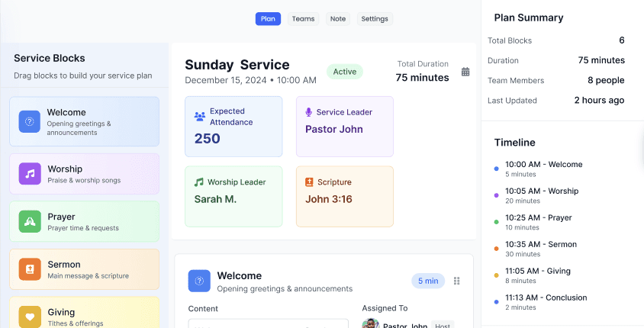Select the Giving service block card
The height and width of the screenshot is (328, 644).
coord(84,313)
